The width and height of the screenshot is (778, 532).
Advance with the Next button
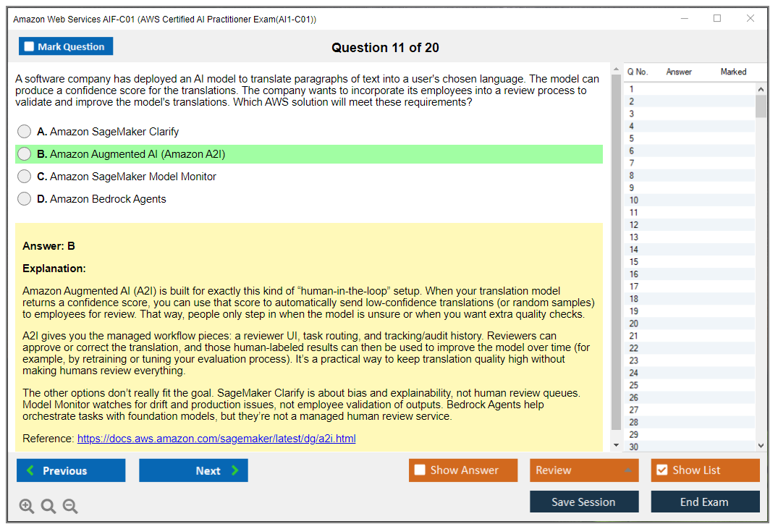point(193,470)
